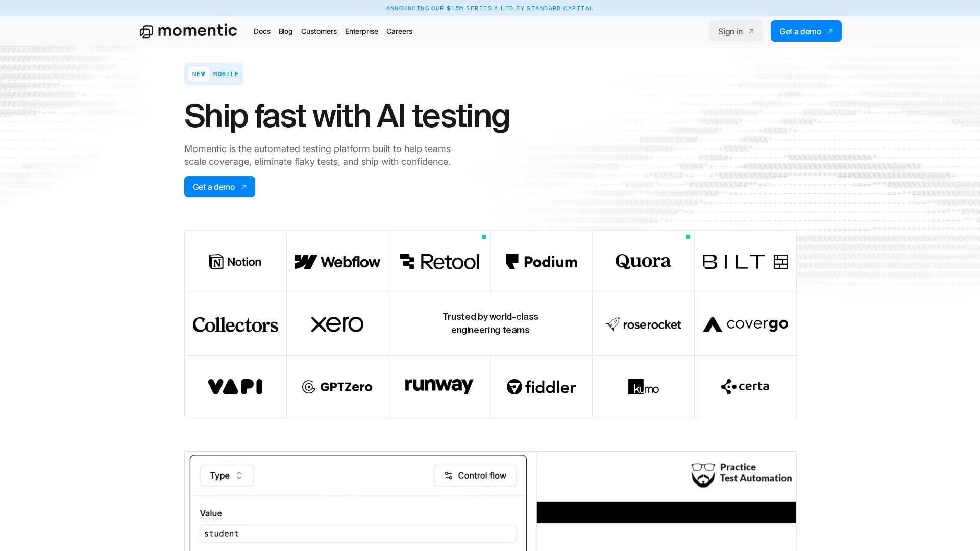Screen dimensions: 980x551
Task: Click the CoverGo logo tile
Action: click(x=745, y=324)
